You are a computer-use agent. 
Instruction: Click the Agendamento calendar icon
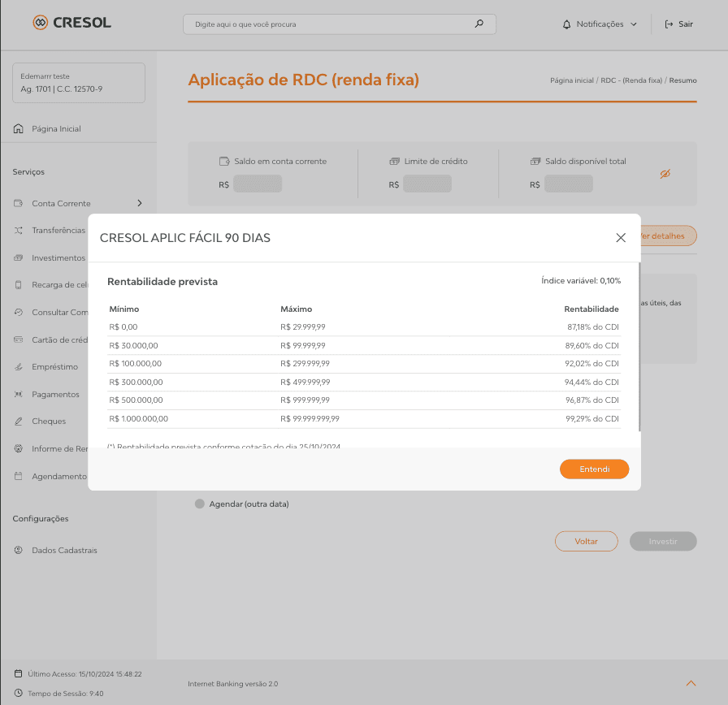(x=18, y=476)
